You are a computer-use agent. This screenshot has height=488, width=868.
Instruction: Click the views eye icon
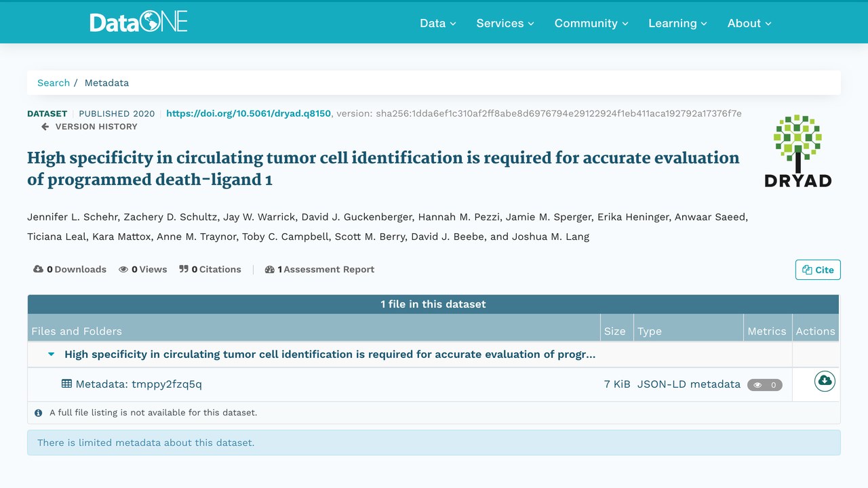[123, 269]
